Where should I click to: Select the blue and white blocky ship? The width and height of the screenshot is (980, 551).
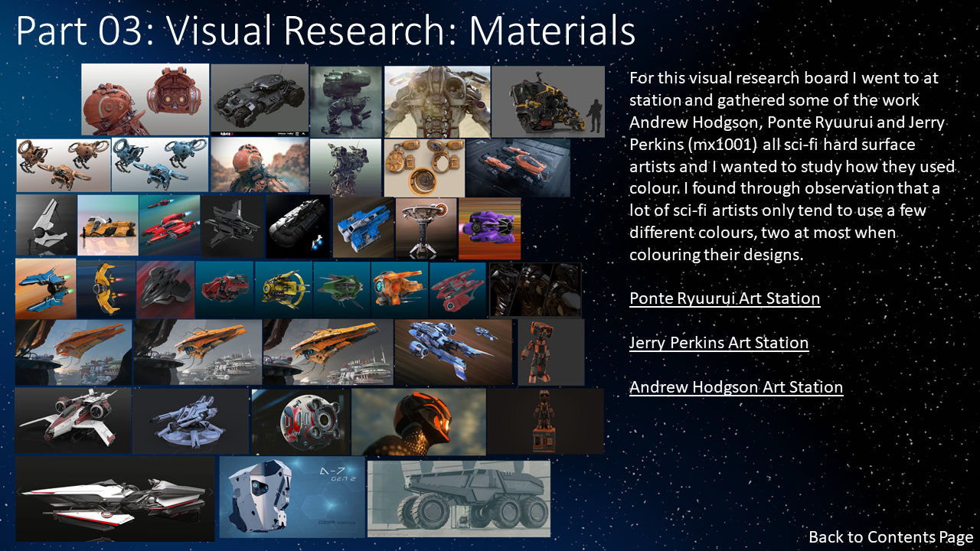click(364, 227)
